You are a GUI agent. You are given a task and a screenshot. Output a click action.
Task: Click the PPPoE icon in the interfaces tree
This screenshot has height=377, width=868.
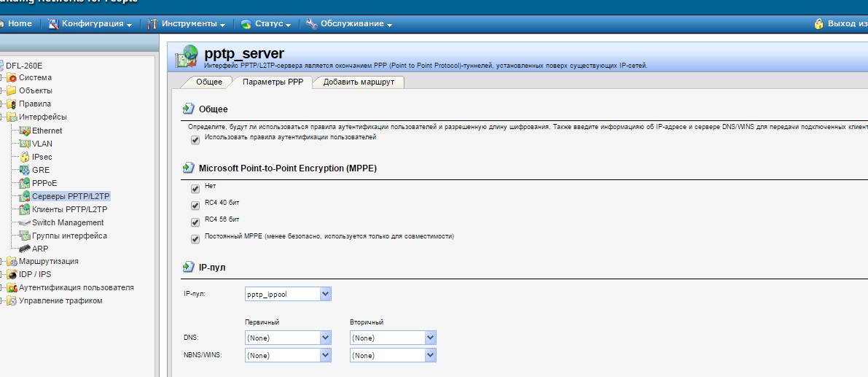coord(26,183)
